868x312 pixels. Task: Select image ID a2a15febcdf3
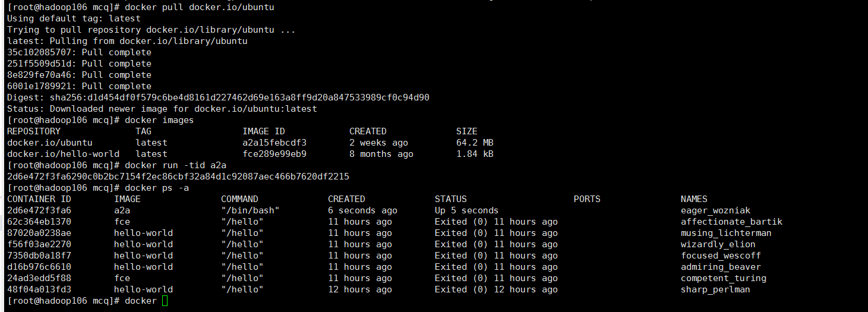[274, 143]
